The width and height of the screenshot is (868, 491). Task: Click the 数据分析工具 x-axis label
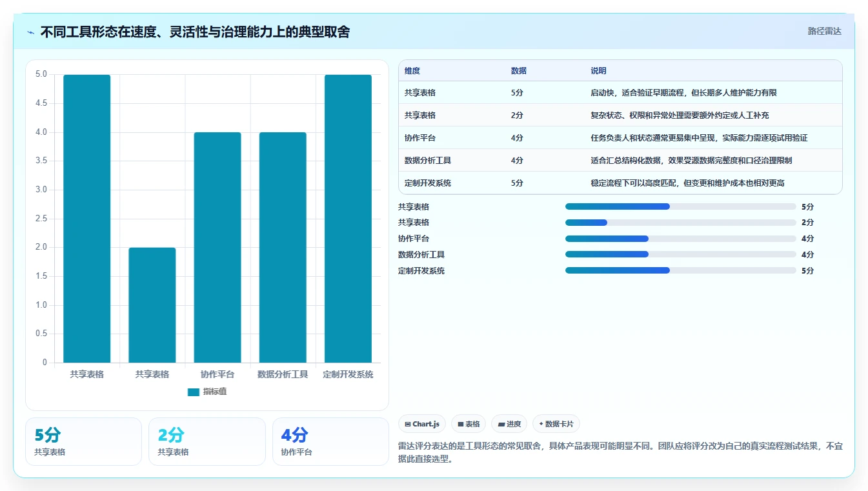click(x=283, y=374)
